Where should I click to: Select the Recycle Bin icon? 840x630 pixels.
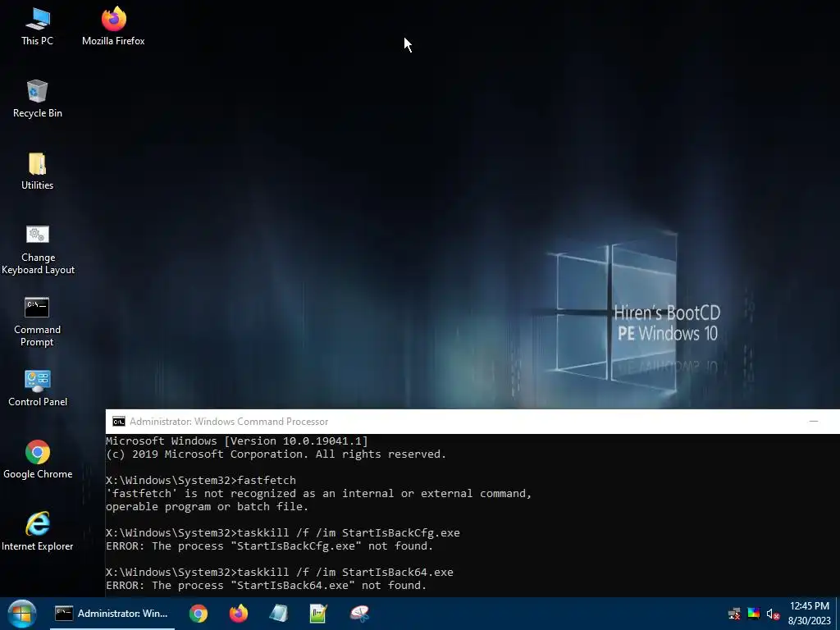(37, 98)
